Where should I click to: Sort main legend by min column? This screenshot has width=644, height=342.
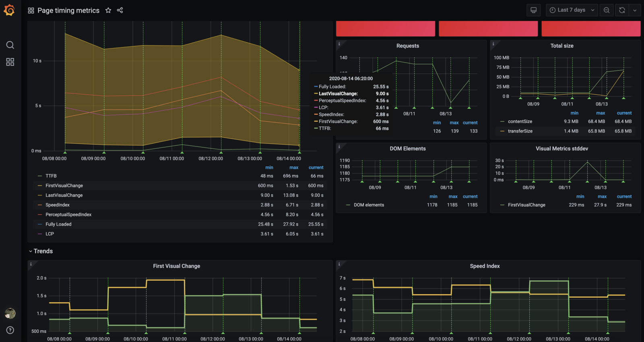click(x=269, y=168)
